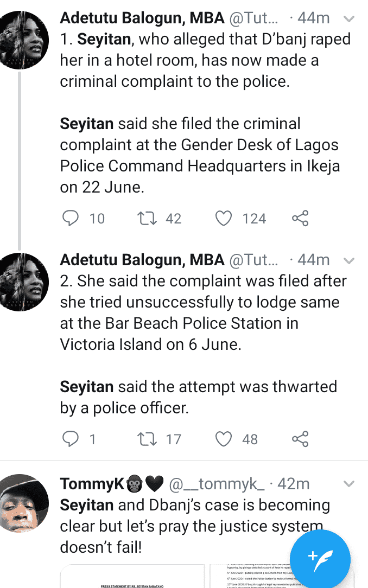This screenshot has height=588, width=368.
Task: Share the second tweet about Victoria Island
Action: point(300,439)
